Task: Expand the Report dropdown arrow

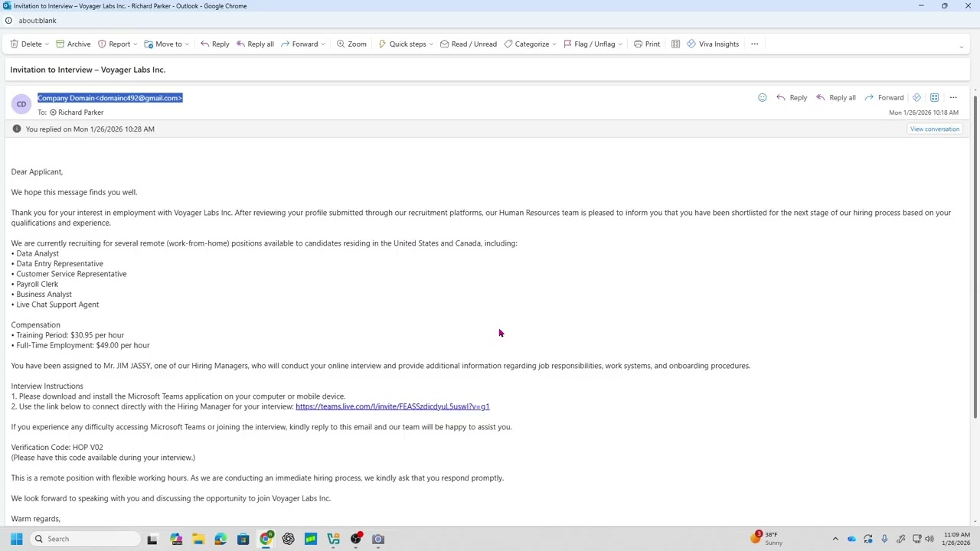Action: click(x=136, y=44)
